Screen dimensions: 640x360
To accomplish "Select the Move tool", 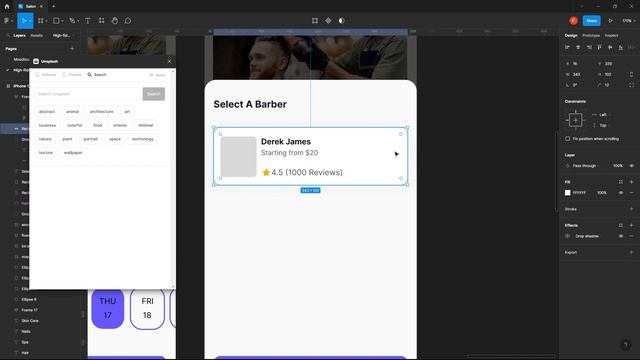I will click(24, 21).
